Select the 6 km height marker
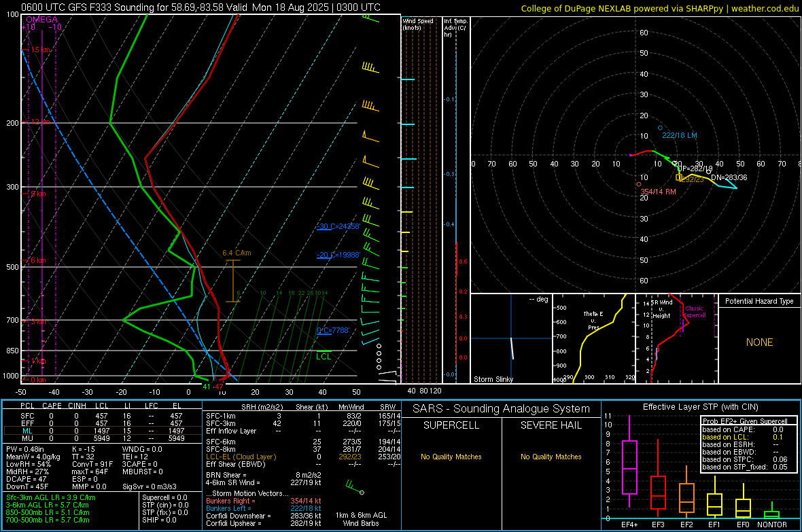The width and height of the screenshot is (802, 532). tap(38, 260)
